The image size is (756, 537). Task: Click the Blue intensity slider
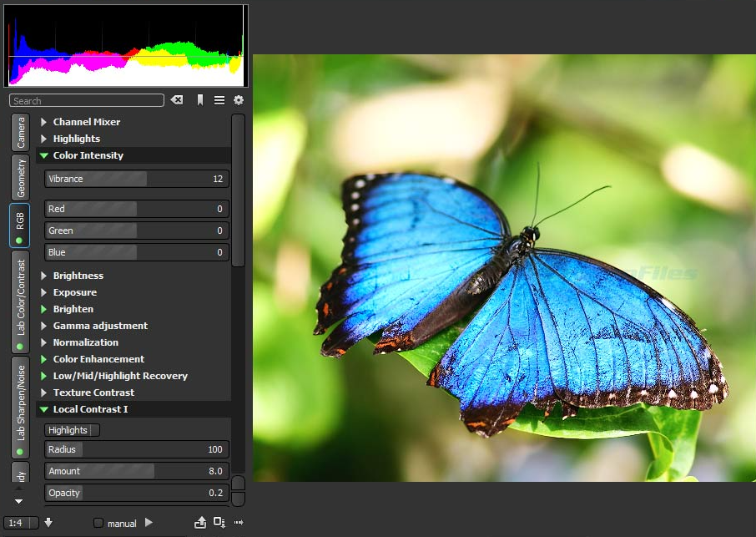(137, 252)
